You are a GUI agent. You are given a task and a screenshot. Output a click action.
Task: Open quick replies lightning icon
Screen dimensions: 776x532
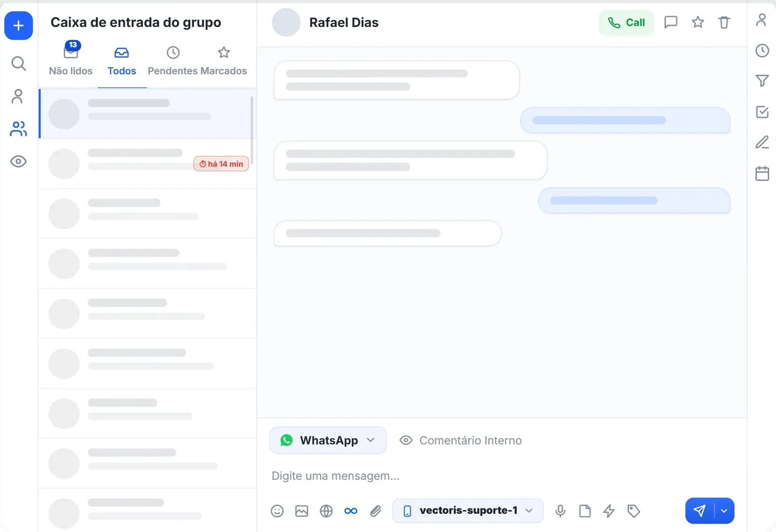click(x=609, y=511)
